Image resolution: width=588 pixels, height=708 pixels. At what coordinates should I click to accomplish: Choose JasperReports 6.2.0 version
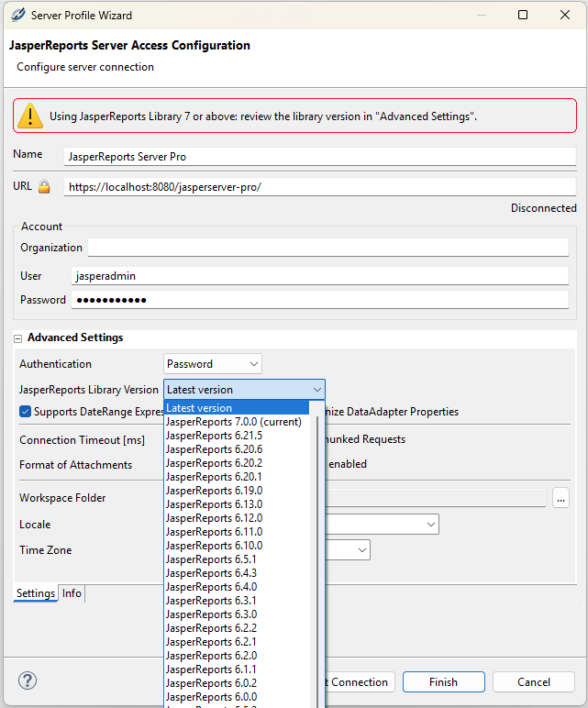pos(237,656)
